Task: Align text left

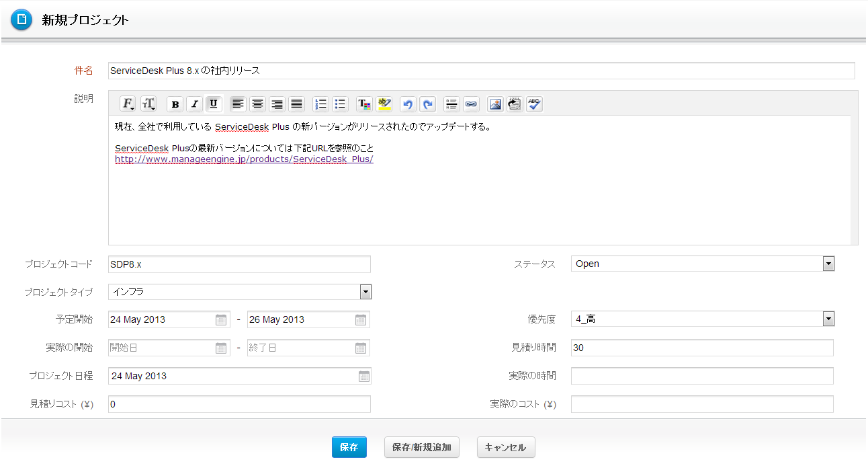Action: [x=238, y=104]
